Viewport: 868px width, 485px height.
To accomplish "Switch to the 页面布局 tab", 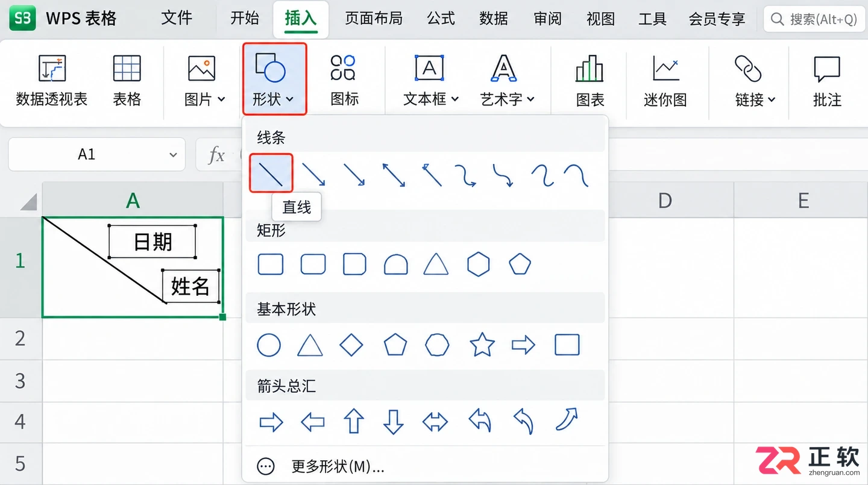I will tap(374, 19).
